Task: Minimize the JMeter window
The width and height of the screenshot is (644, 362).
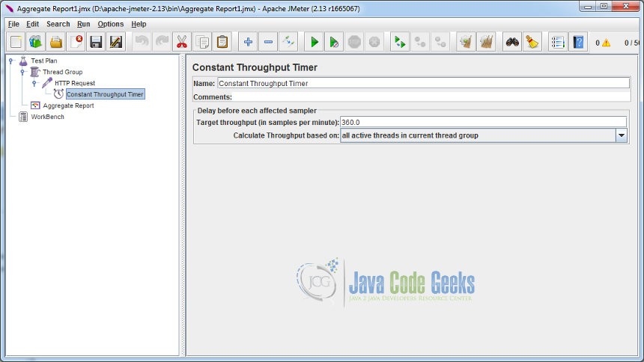Action: (x=588, y=6)
